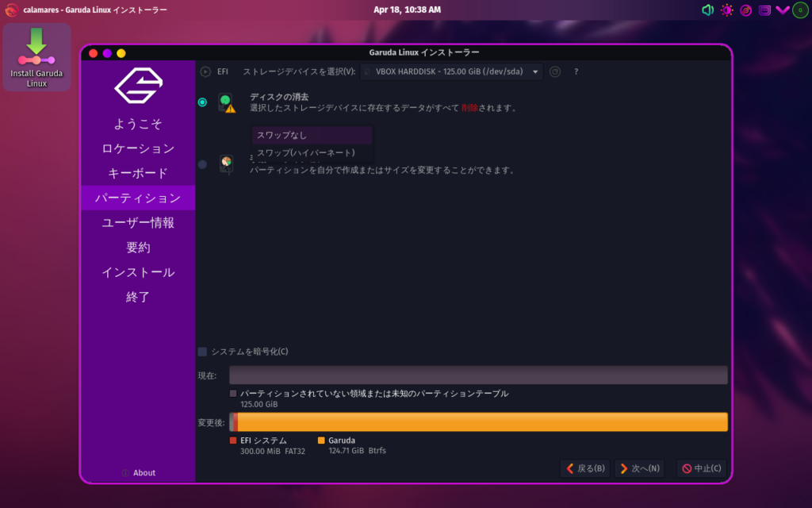Open the brightness tray icon
This screenshot has width=812, height=508.
tap(727, 10)
